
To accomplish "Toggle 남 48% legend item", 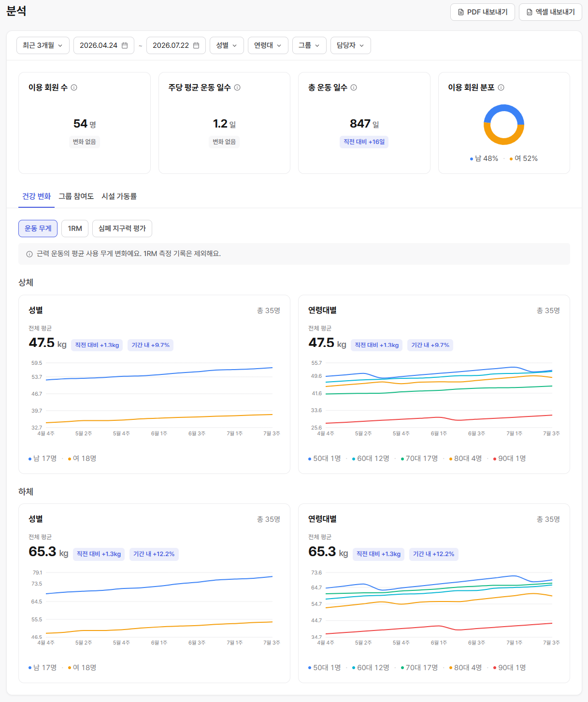I will (x=484, y=158).
